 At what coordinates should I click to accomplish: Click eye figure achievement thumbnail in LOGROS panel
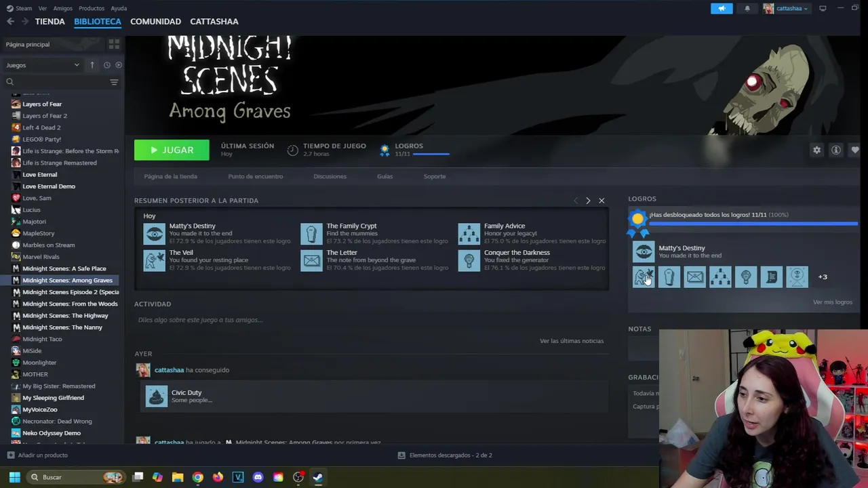[797, 277]
